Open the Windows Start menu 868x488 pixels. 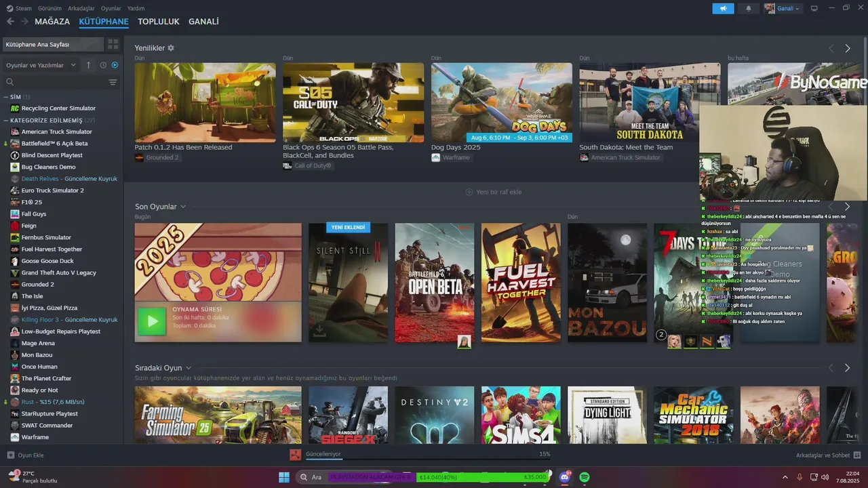pyautogui.click(x=284, y=477)
